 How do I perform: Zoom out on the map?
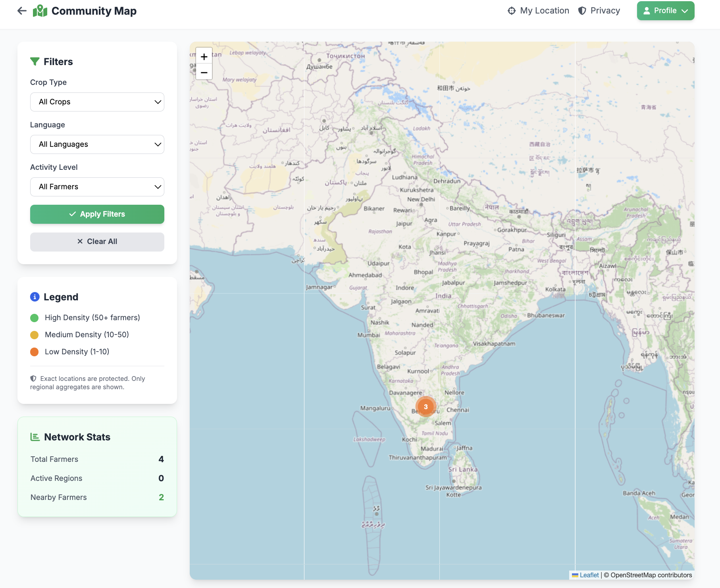tap(204, 72)
